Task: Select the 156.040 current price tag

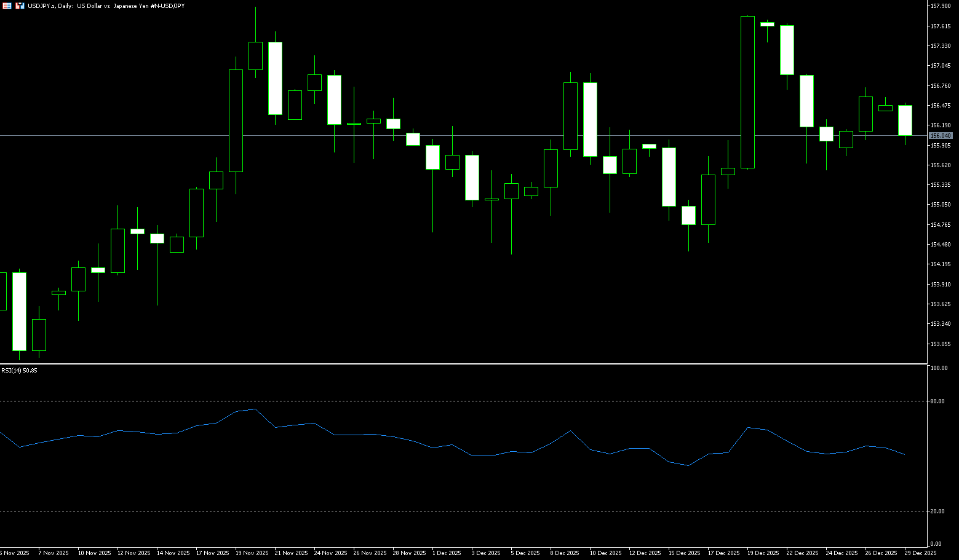Action: click(x=941, y=135)
